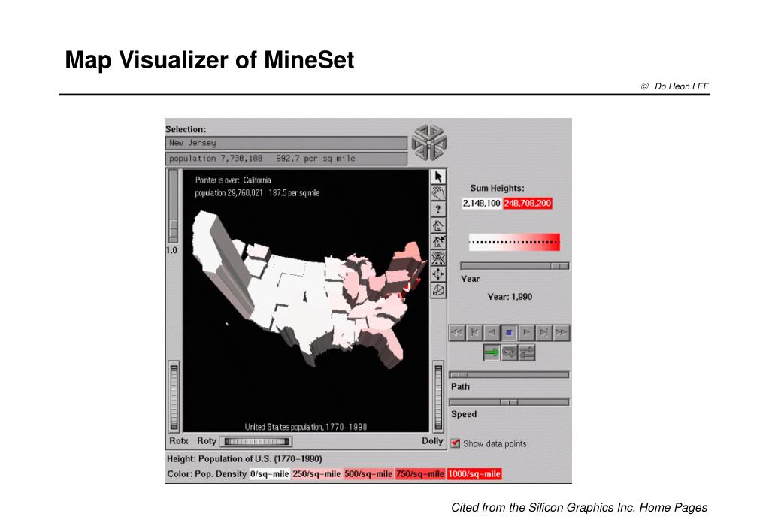The width and height of the screenshot is (769, 532).
Task: Click the red Sum Heights value 248,708,200
Action: point(528,203)
